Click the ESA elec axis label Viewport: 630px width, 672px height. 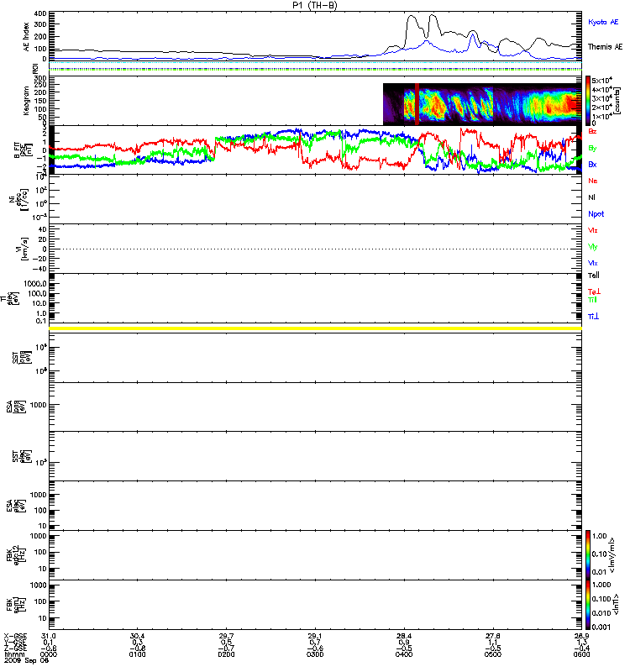16,506
